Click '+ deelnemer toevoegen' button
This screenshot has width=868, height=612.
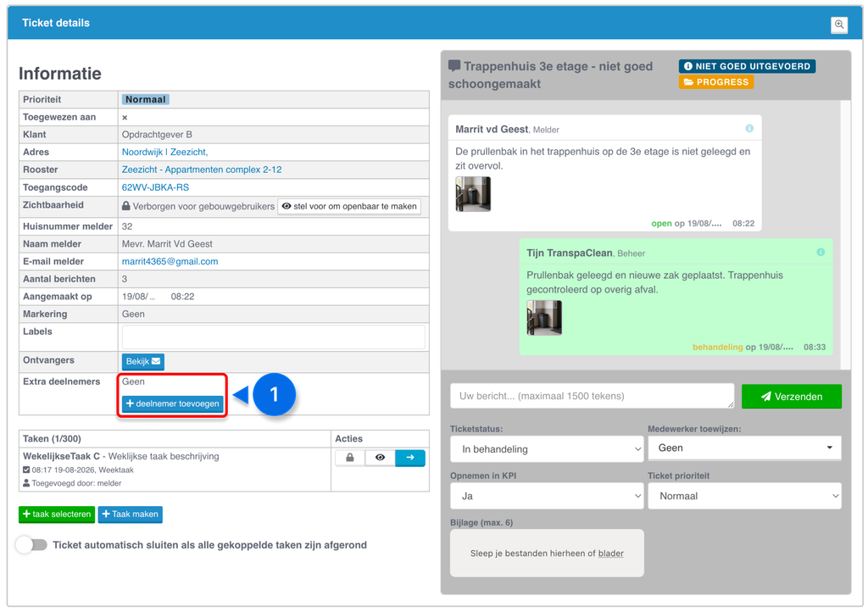173,403
